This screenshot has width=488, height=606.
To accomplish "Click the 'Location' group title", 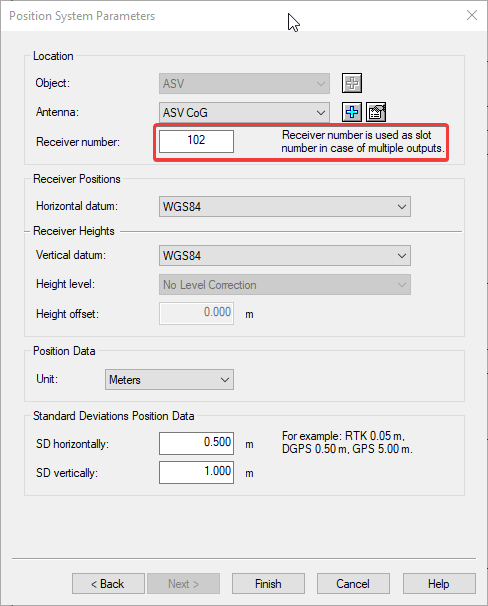I will click(x=53, y=56).
